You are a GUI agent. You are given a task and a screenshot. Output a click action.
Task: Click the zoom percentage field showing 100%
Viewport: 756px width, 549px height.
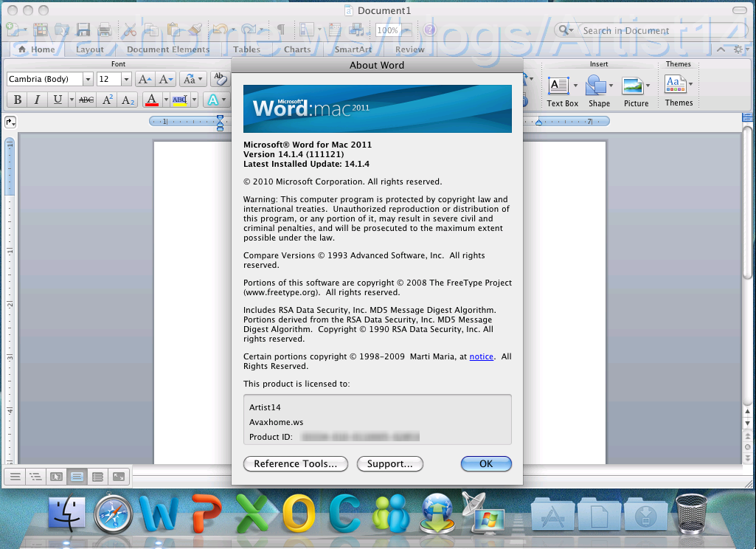click(x=388, y=30)
